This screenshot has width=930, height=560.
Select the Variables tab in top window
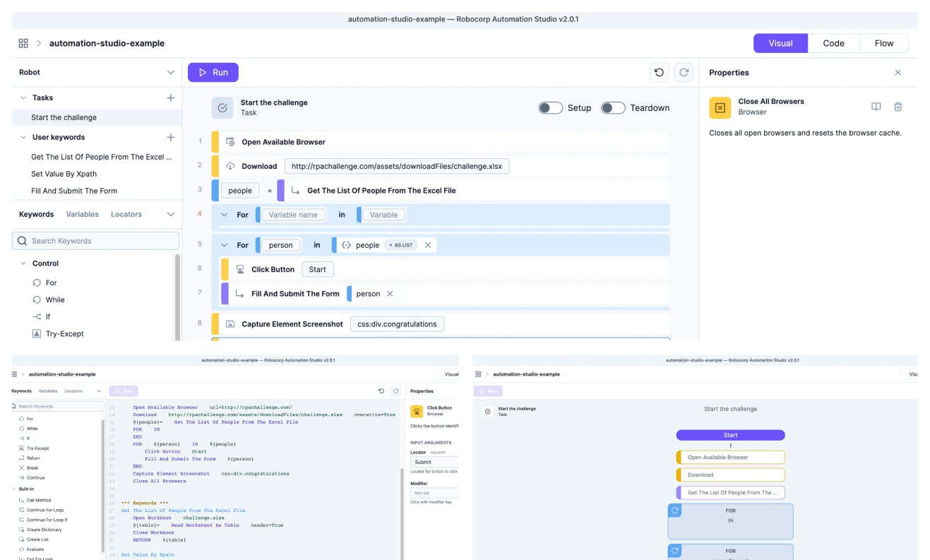coord(83,214)
